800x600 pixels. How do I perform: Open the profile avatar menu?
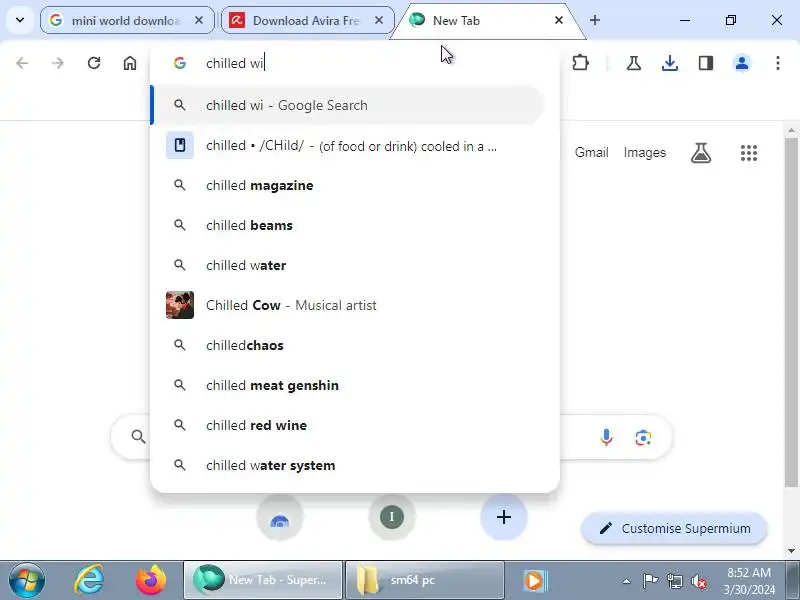click(x=742, y=63)
